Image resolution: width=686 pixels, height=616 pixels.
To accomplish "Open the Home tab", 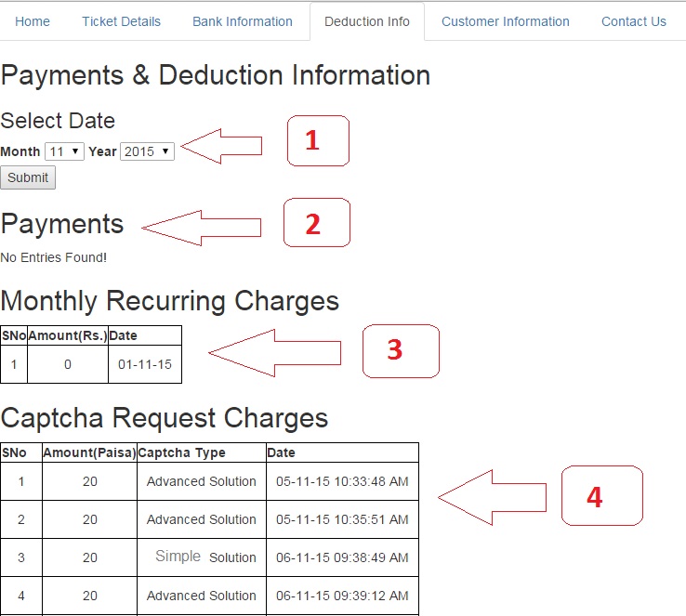I will [x=33, y=21].
